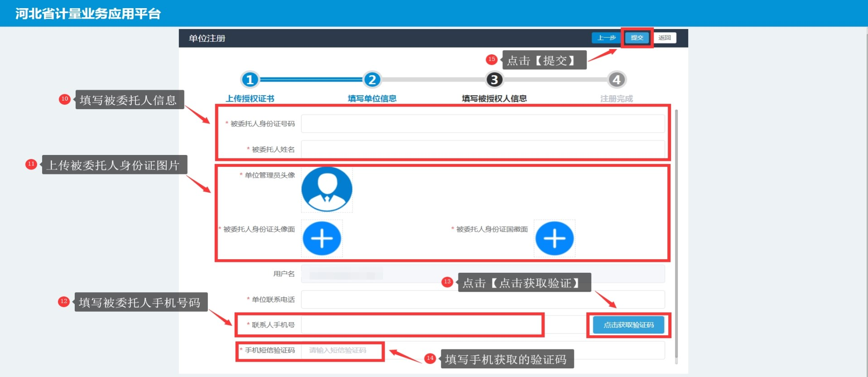This screenshot has width=868, height=377.
Task: Click step 1 upload authorization circle
Action: 250,80
